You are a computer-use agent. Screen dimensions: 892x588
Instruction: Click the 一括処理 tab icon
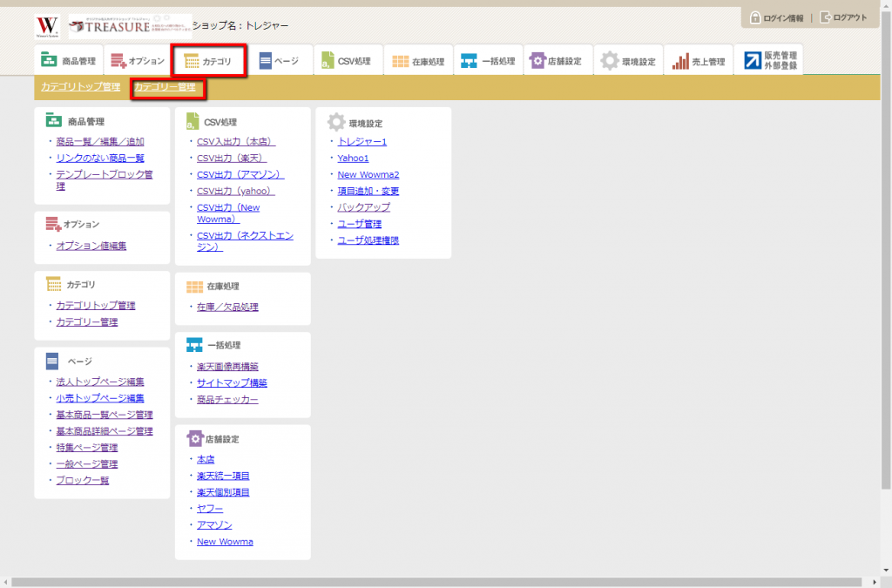469,61
